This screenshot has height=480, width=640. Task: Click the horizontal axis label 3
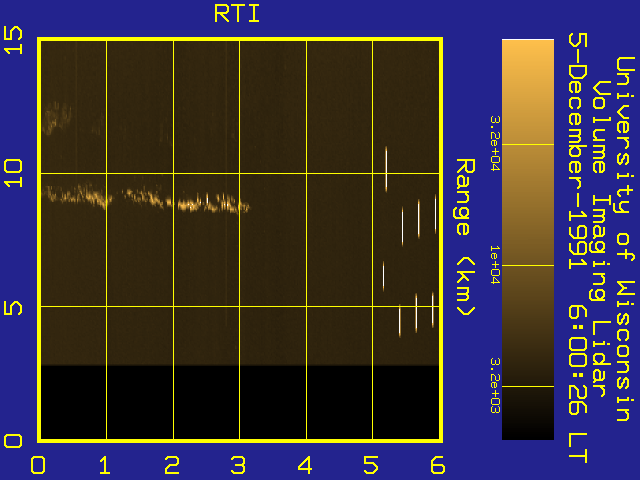tap(238, 465)
